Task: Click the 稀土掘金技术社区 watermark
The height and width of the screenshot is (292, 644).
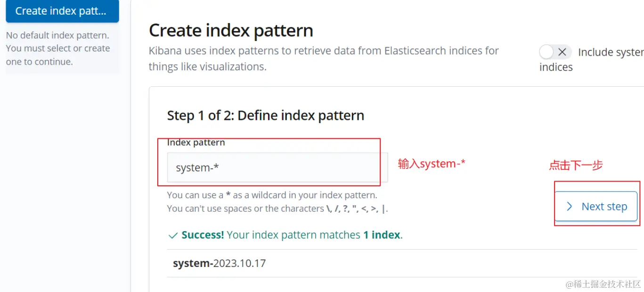Action: [603, 284]
